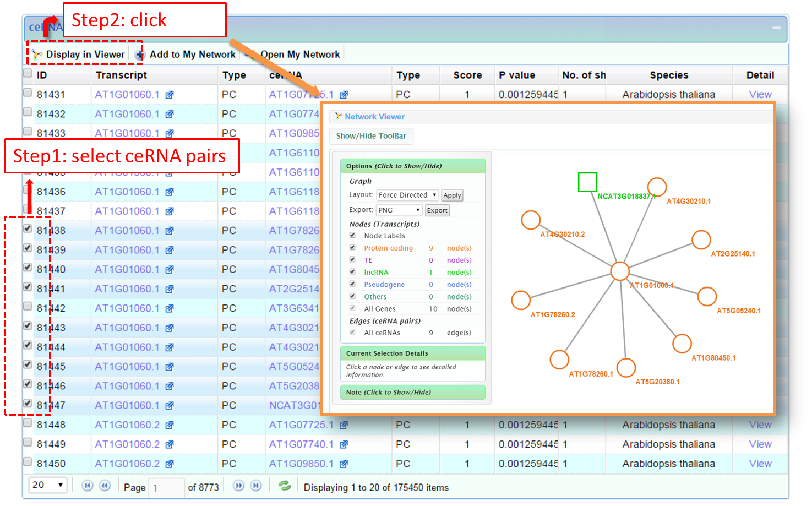
Task: Click the Display in Viewer icon
Action: pos(37,55)
